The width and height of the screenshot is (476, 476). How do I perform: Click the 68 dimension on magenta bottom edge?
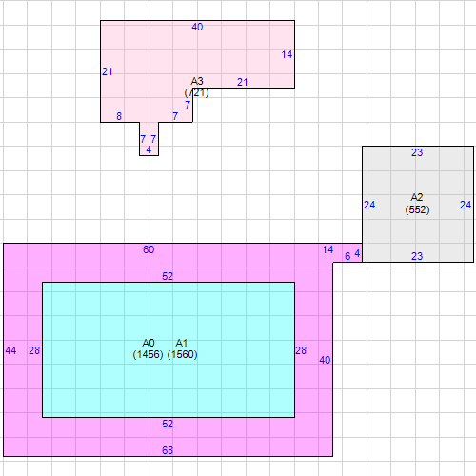168,450
